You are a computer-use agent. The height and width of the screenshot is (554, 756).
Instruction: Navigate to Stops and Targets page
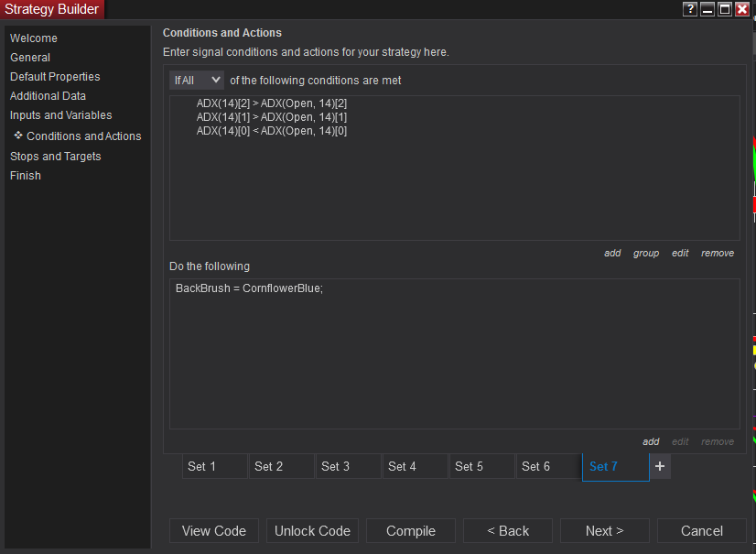click(56, 157)
